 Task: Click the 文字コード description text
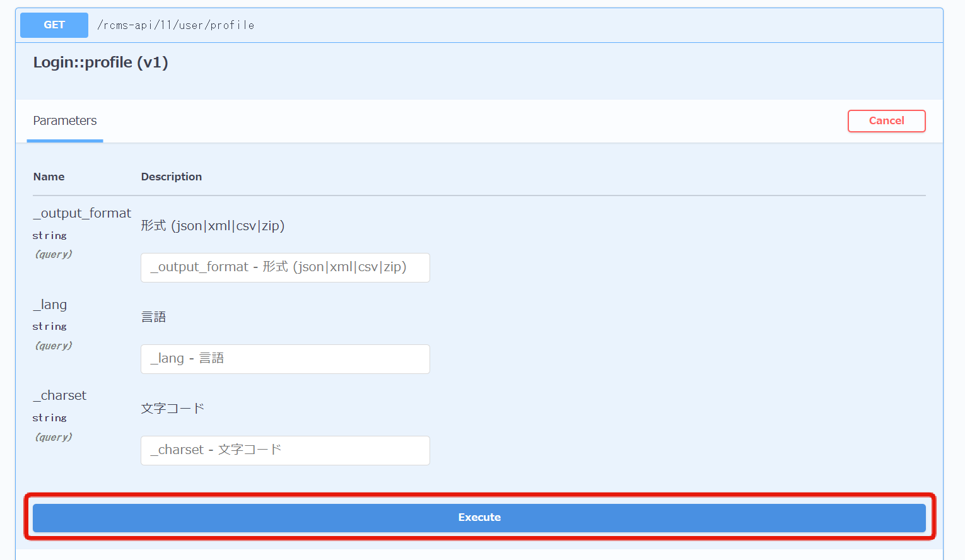click(173, 408)
